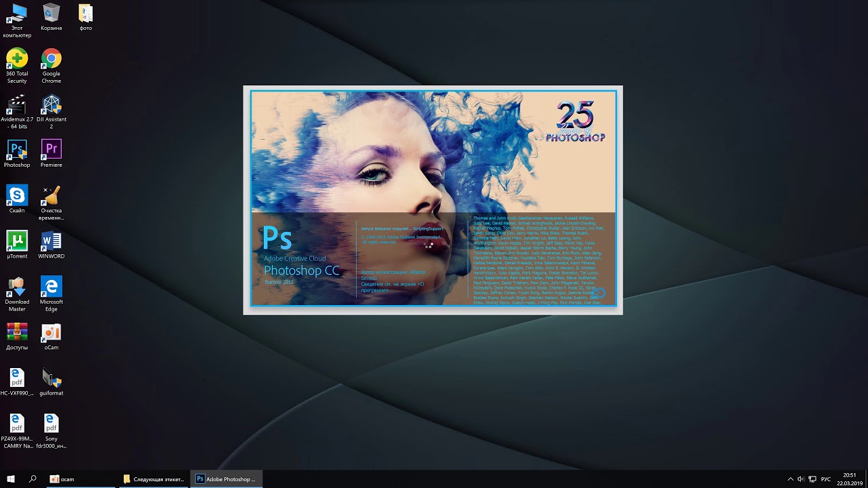Image resolution: width=868 pixels, height=488 pixels.
Task: Select the guiformat desktop icon
Action: pos(52,382)
